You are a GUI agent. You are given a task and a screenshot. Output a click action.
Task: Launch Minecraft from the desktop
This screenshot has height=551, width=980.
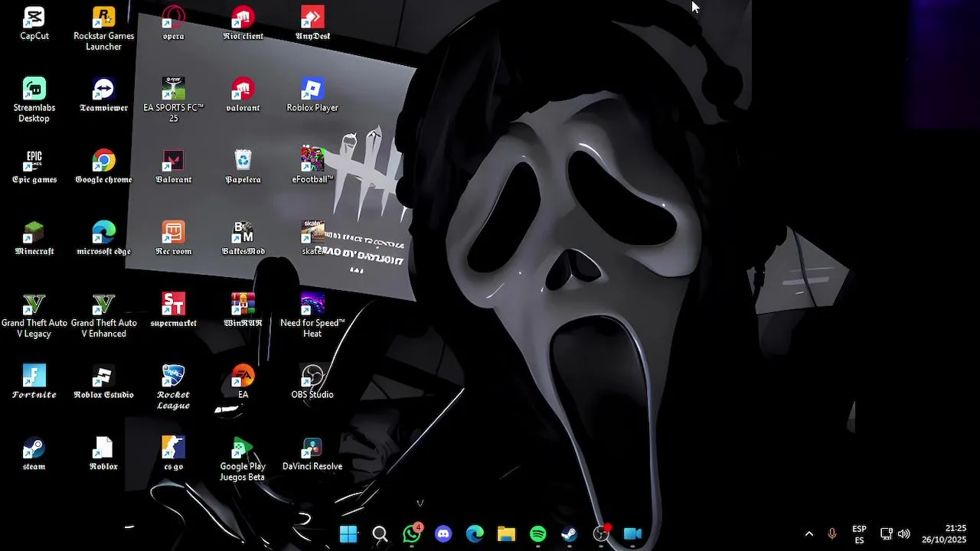point(34,239)
